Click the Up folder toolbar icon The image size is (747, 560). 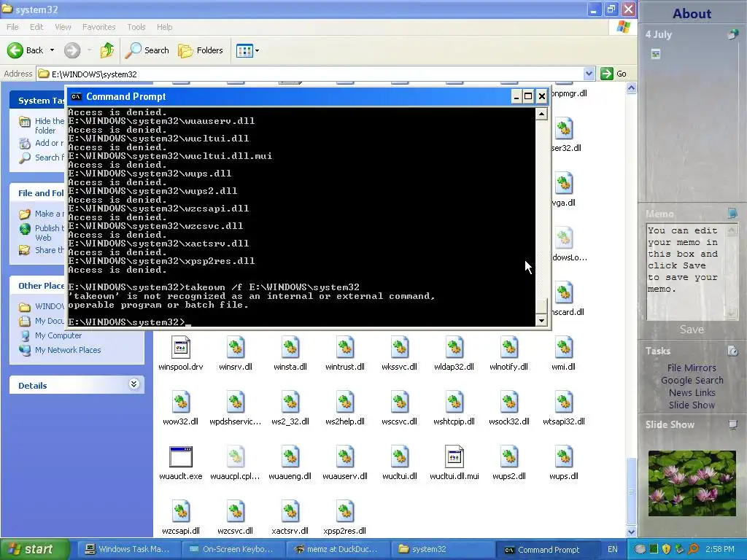click(x=107, y=50)
